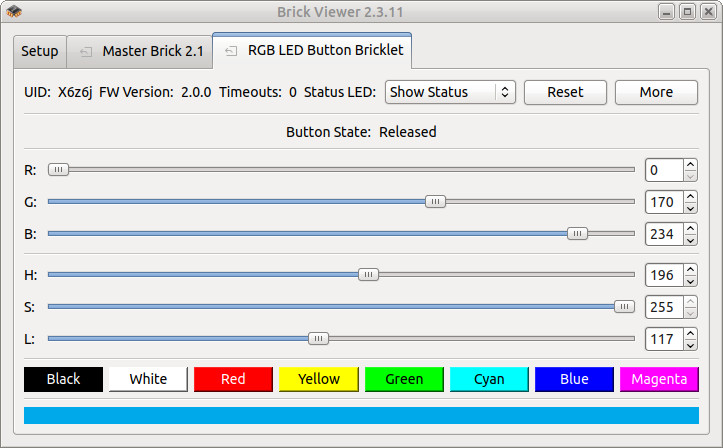Decrease the G value with down arrow

point(690,208)
